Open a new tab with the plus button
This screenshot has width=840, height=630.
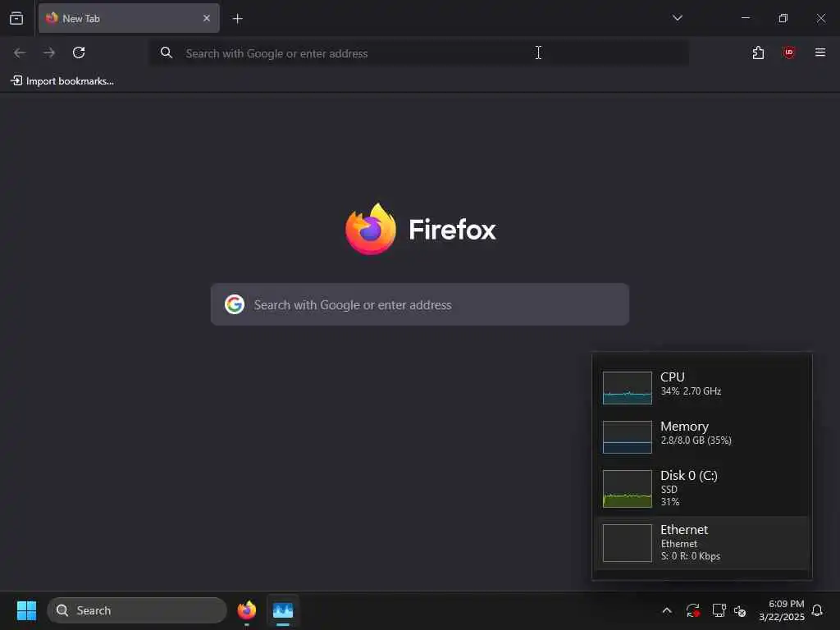[237, 19]
